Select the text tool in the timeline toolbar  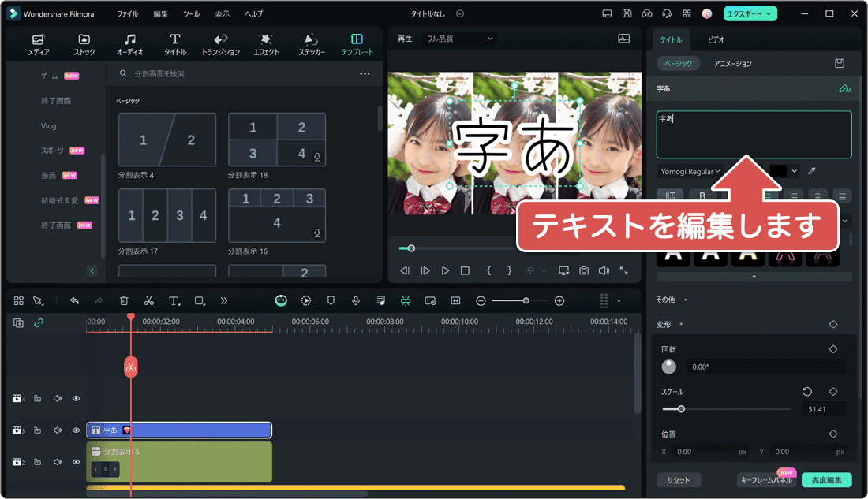tap(173, 300)
